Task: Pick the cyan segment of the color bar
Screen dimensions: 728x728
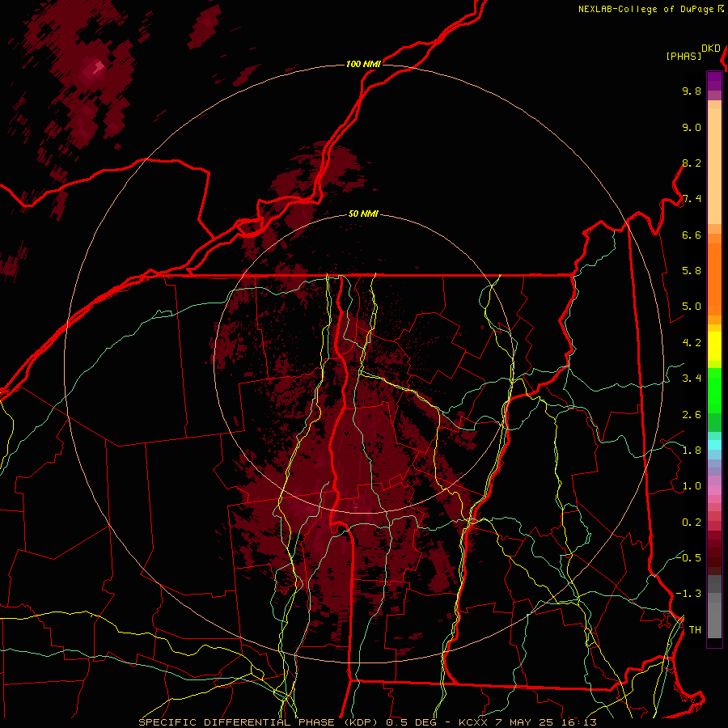Action: click(714, 445)
